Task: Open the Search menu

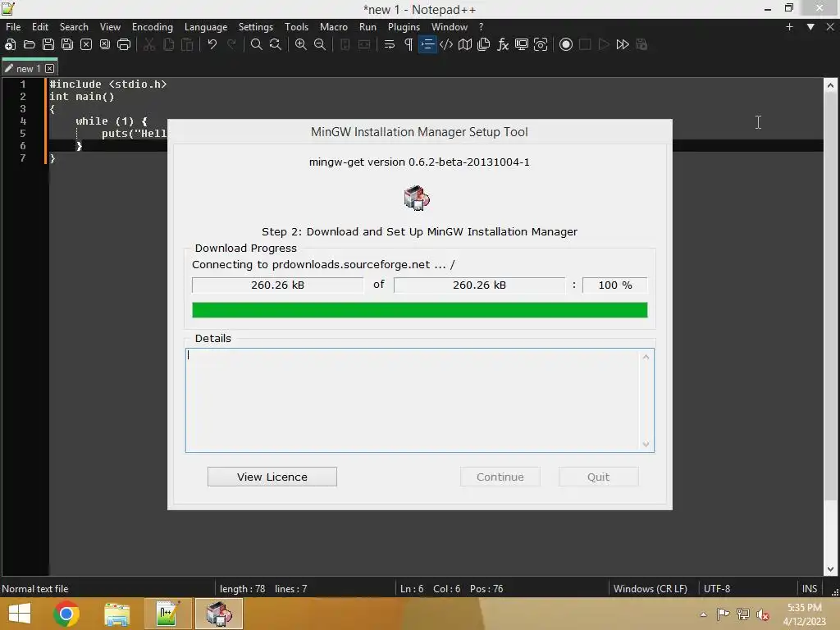Action: tap(74, 27)
